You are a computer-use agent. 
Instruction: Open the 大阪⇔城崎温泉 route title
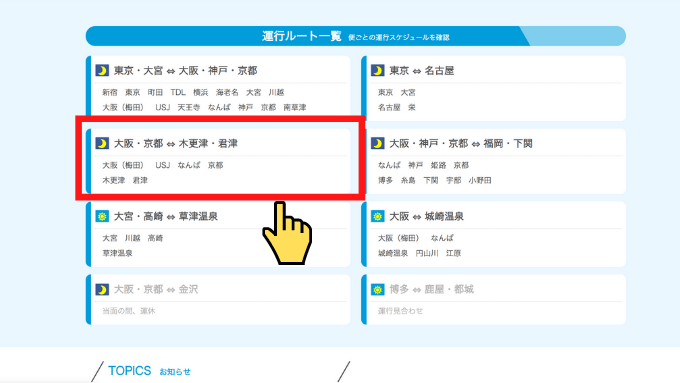426,216
